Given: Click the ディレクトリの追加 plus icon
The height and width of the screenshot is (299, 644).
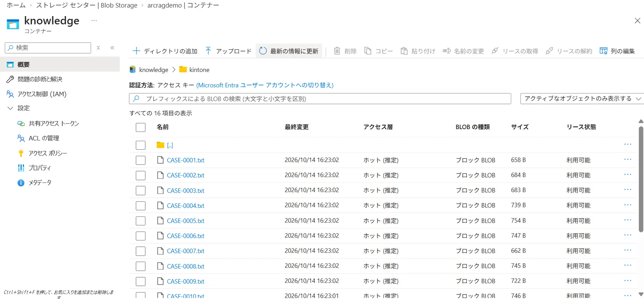Looking at the screenshot, I should point(136,51).
